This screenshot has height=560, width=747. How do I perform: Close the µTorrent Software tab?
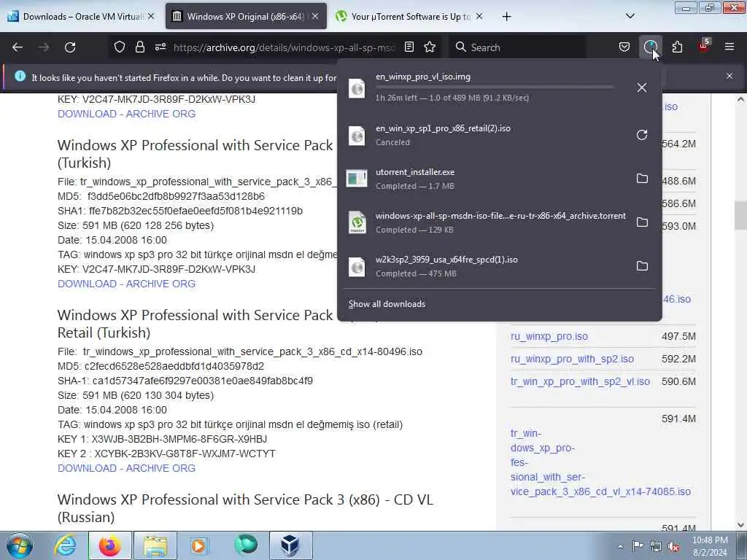point(479,17)
